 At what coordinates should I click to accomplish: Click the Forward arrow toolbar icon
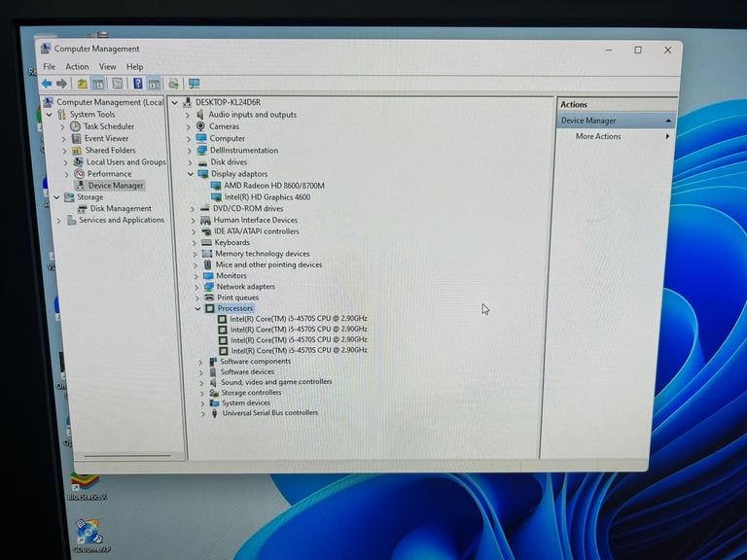click(61, 84)
